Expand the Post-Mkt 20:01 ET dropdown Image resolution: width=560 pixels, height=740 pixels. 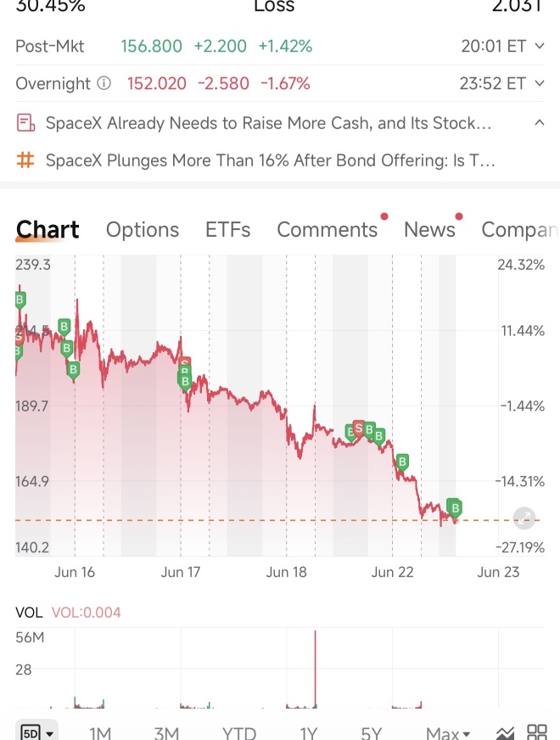(x=540, y=46)
